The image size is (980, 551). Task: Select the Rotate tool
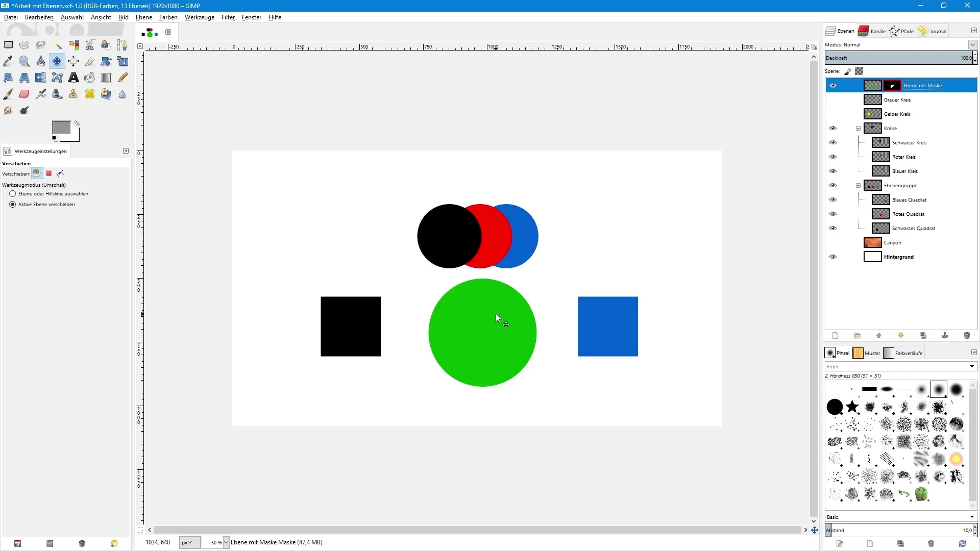tap(106, 61)
